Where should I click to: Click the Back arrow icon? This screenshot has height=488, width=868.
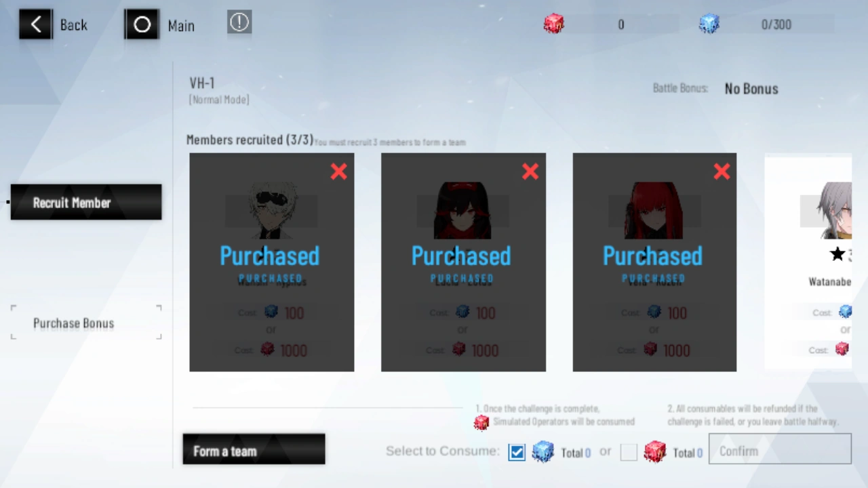tap(35, 25)
